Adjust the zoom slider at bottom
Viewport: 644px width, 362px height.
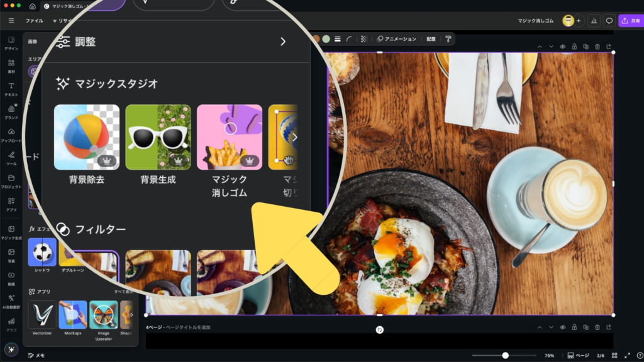coord(505,355)
